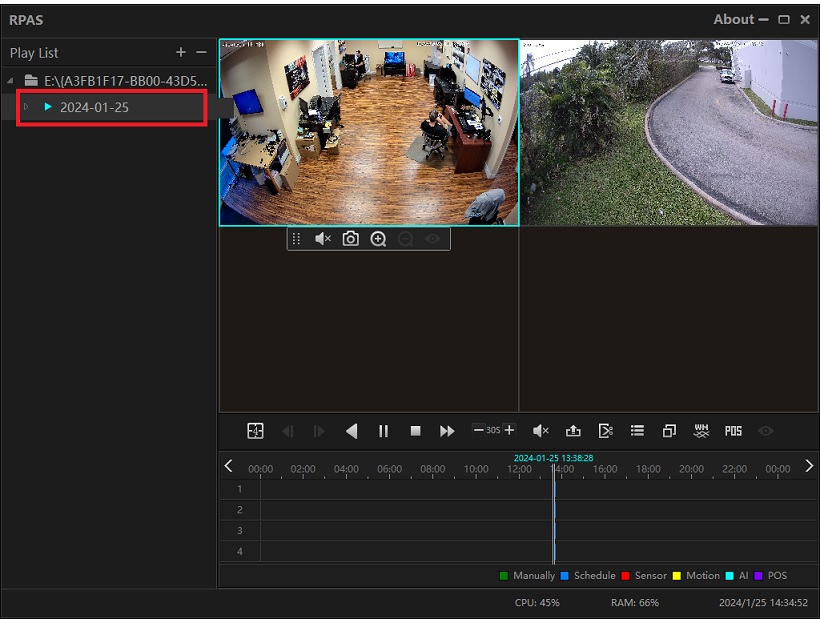Select timeline channel row 3
The image size is (820, 619).
[519, 531]
